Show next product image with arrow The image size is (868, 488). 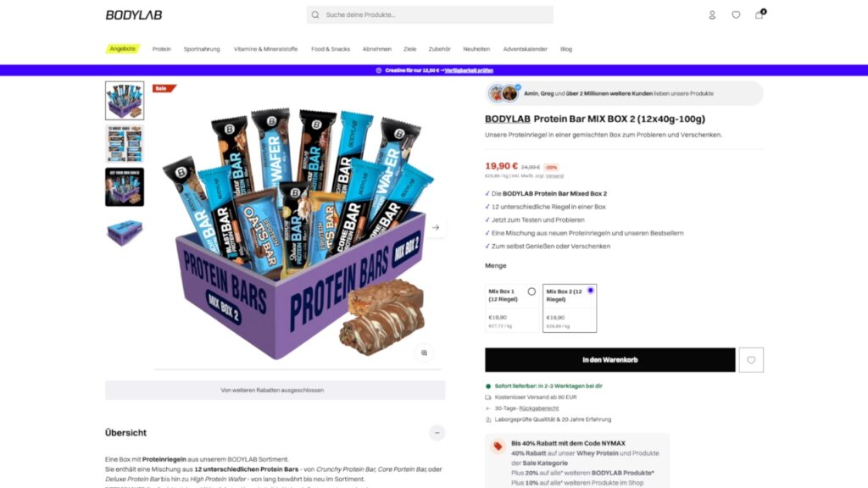[436, 227]
